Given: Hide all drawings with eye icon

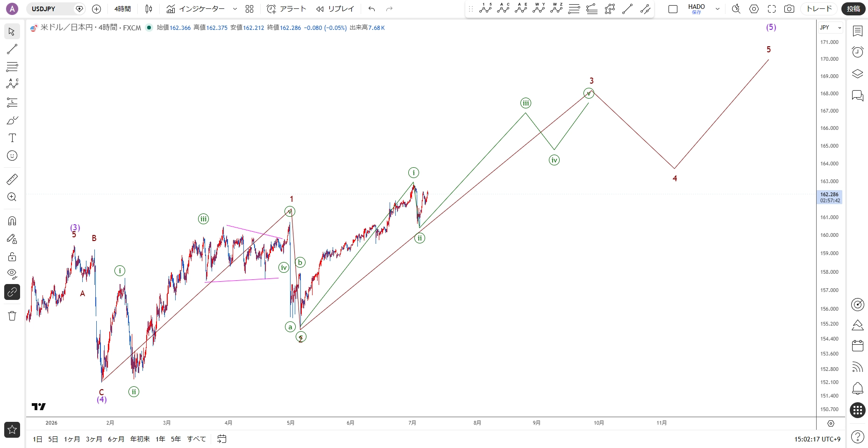Looking at the screenshot, I should tap(12, 274).
